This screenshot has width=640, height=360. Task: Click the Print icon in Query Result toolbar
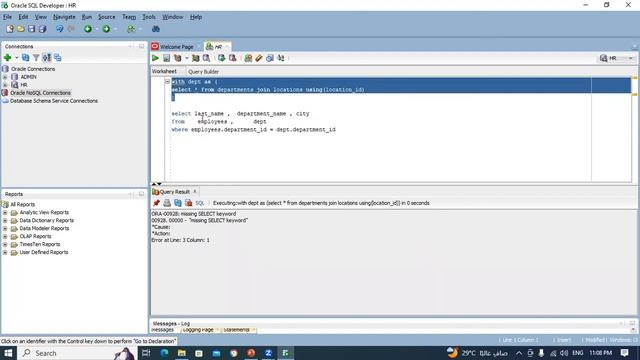pos(167,203)
